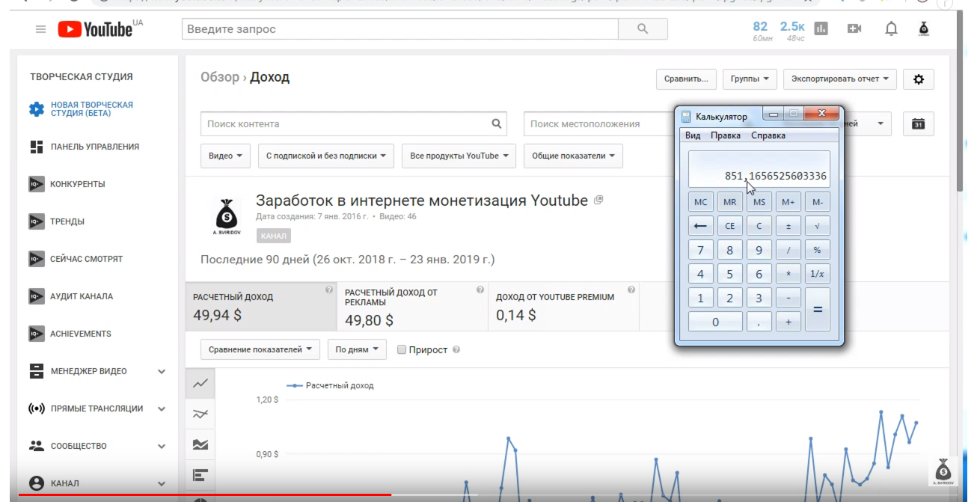Open the notifications bell
Image resolution: width=980 pixels, height=502 pixels.
pos(891,28)
